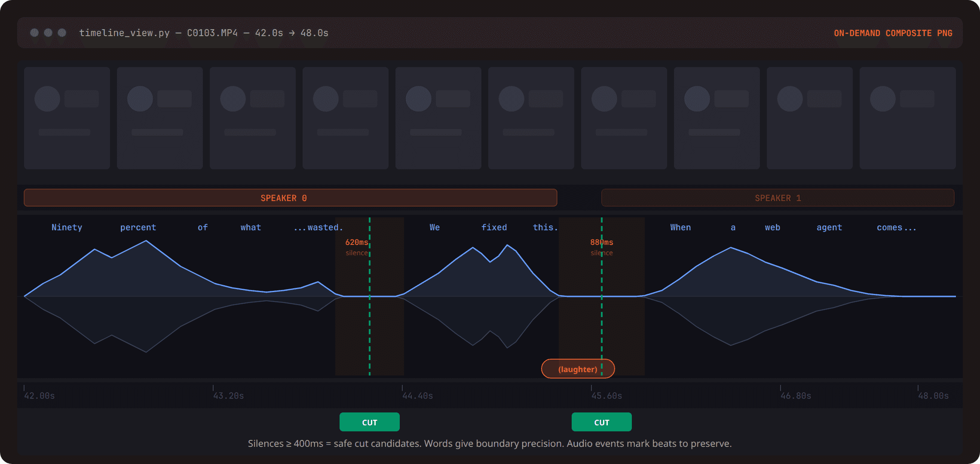980x464 pixels.
Task: Click the word 'percent' in transcript
Action: 138,227
